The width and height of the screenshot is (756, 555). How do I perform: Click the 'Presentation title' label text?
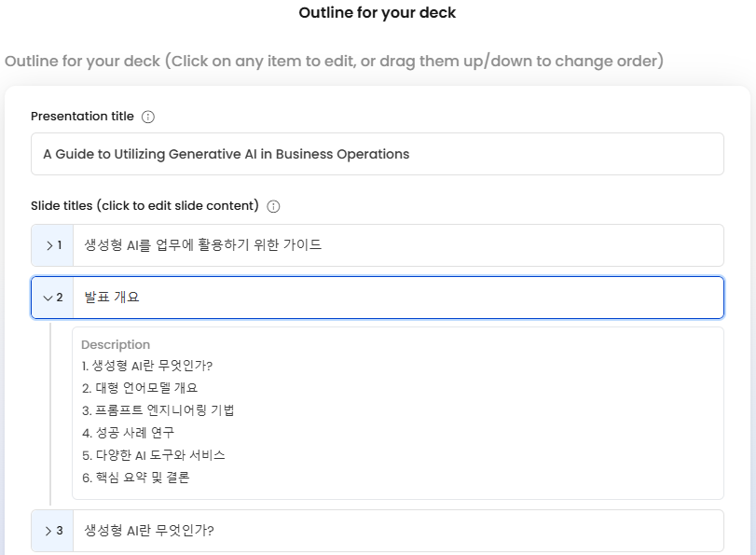pyautogui.click(x=82, y=117)
